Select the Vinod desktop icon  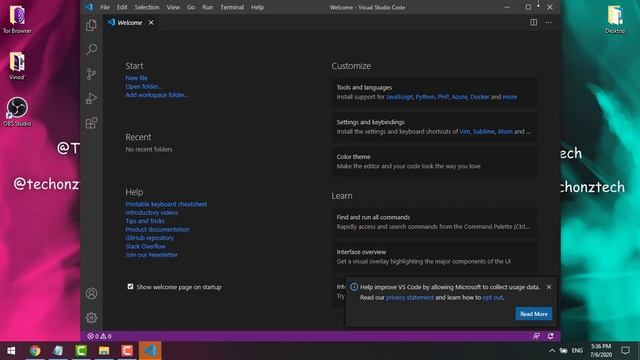point(17,66)
